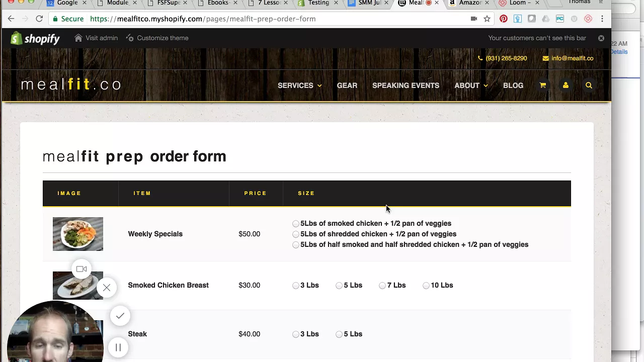Select 5Lbs of smoked chicken with veggies
This screenshot has height=362, width=644.
296,224
